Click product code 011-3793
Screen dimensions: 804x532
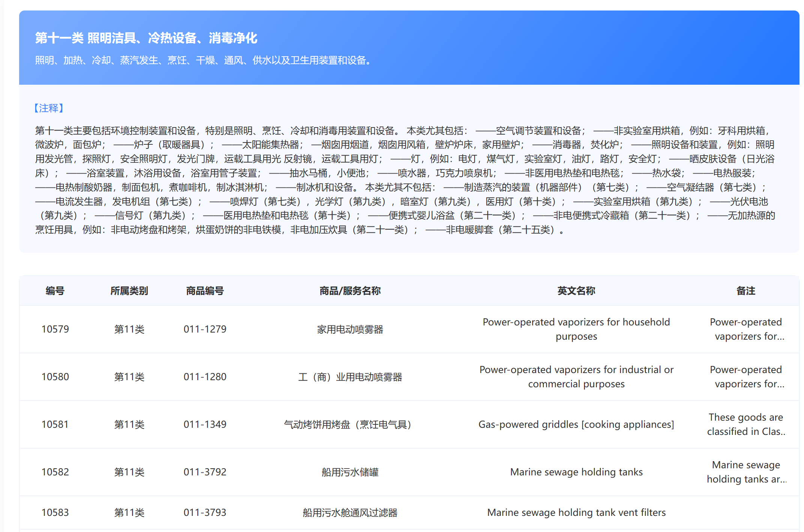coord(205,513)
